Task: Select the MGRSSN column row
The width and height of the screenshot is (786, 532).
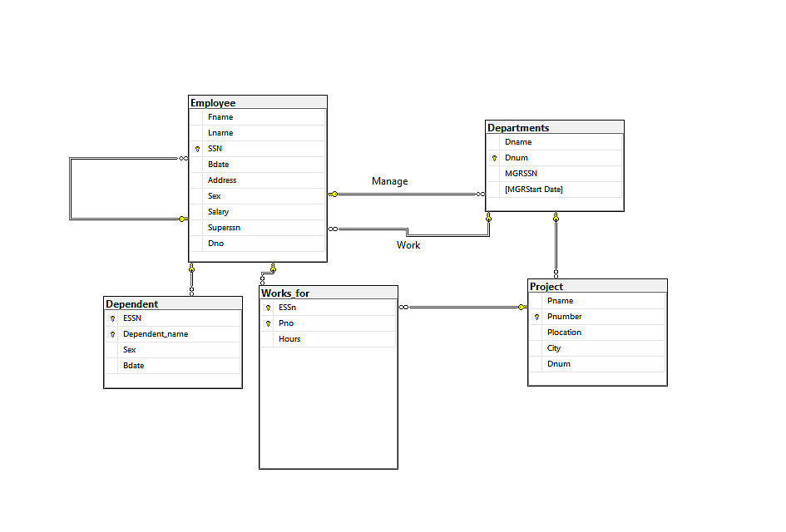Action: [555, 174]
